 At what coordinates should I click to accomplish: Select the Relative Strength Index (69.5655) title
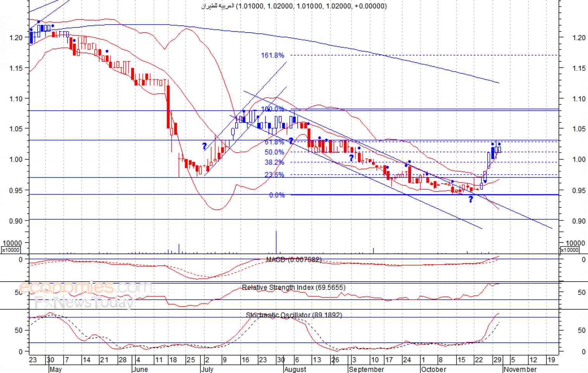click(294, 288)
